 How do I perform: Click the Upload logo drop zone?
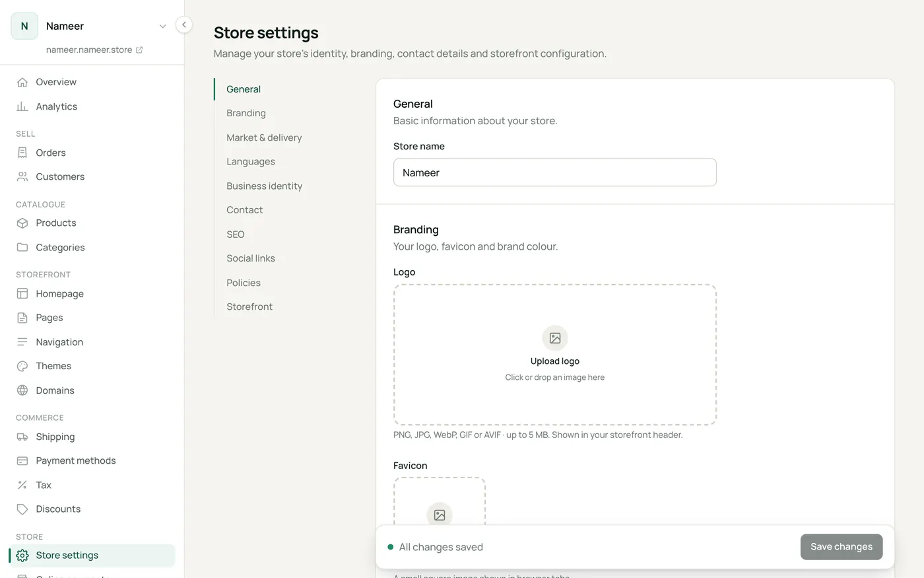[x=555, y=355]
